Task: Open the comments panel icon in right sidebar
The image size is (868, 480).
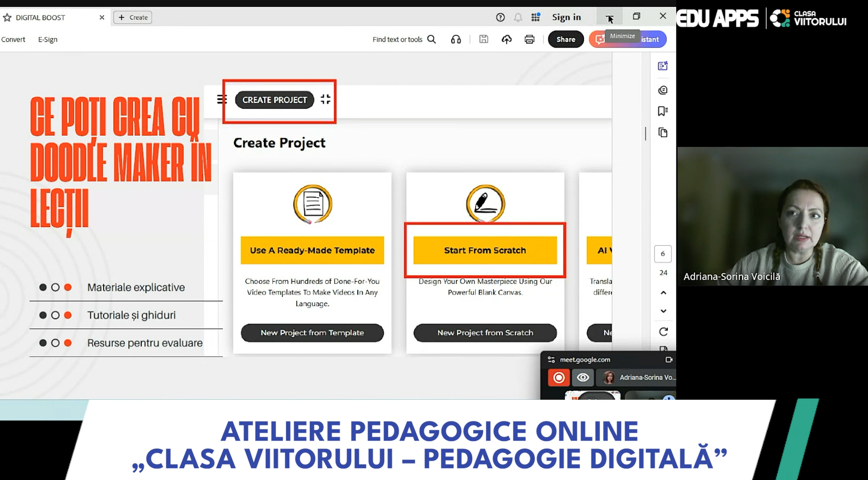Action: coord(663,90)
